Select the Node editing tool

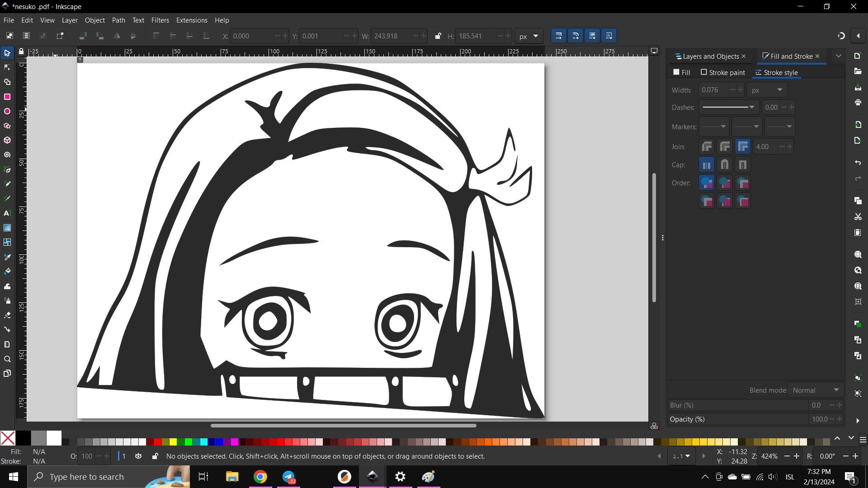tap(7, 68)
